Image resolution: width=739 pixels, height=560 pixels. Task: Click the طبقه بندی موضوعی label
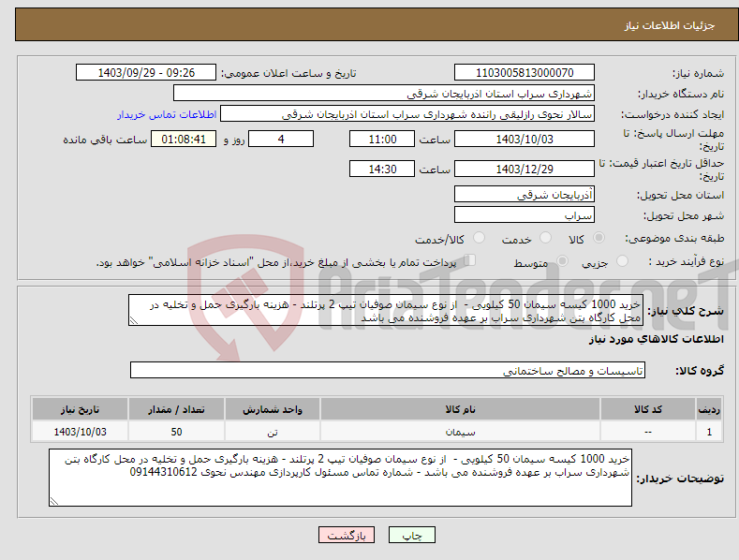[674, 239]
